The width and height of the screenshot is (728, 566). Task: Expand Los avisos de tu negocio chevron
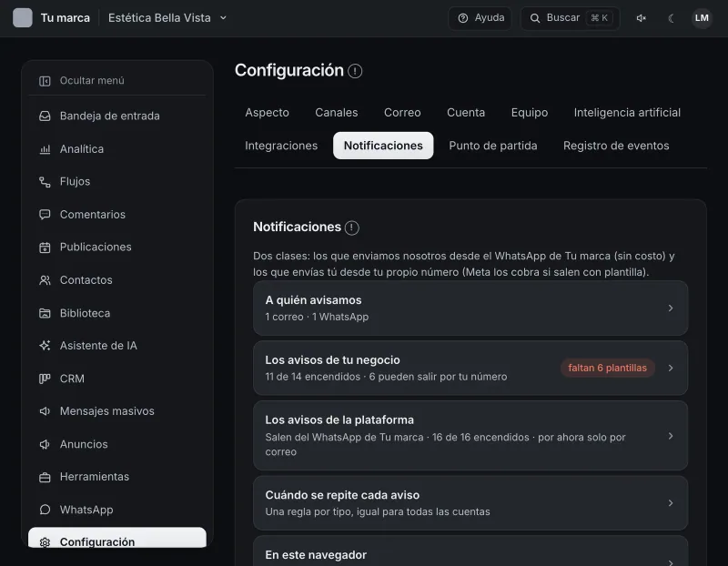671,369
